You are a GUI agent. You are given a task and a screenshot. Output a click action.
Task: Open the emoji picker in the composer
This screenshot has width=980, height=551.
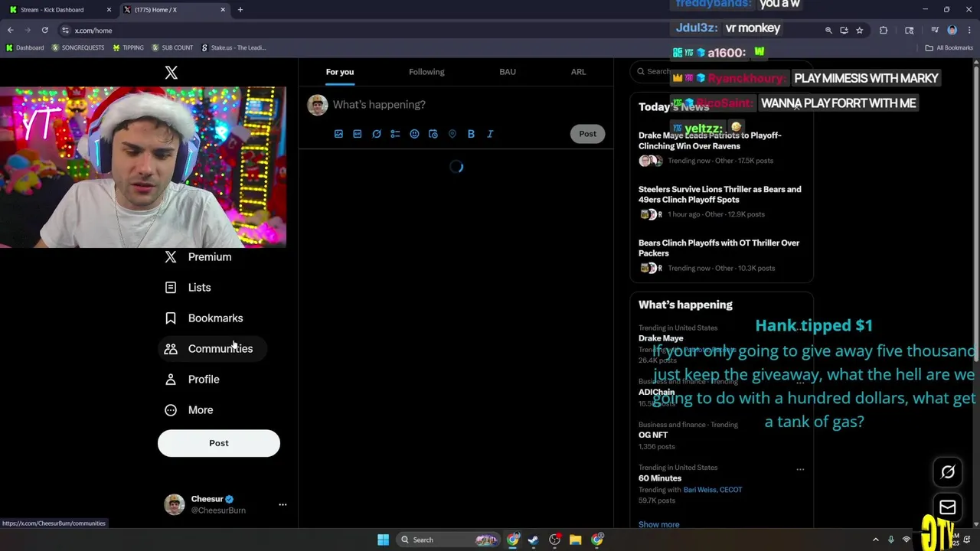coord(414,134)
